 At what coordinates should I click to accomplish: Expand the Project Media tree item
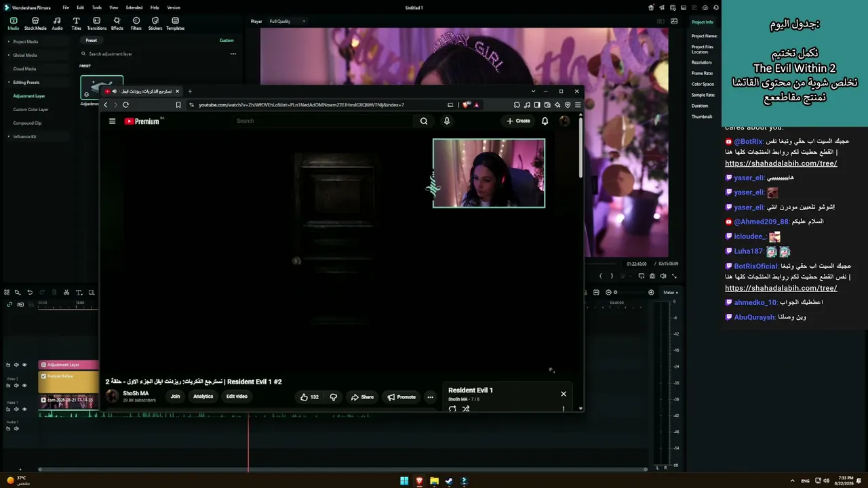(9, 41)
